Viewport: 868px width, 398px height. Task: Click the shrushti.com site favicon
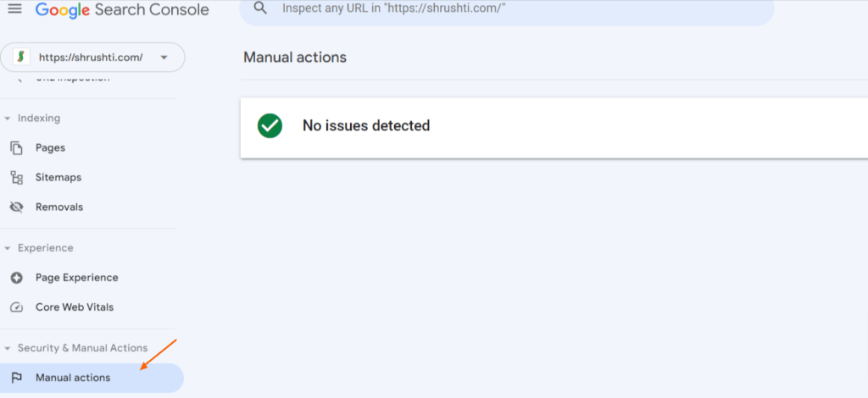[x=21, y=57]
